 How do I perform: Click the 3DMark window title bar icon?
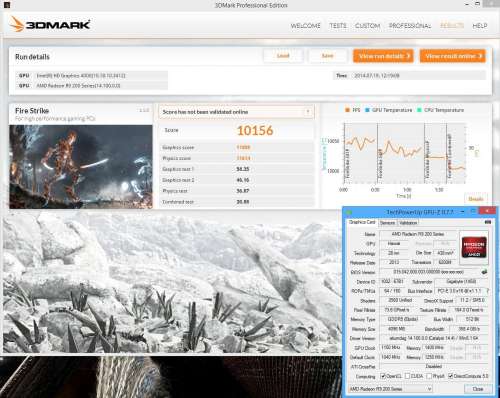click(7, 5)
